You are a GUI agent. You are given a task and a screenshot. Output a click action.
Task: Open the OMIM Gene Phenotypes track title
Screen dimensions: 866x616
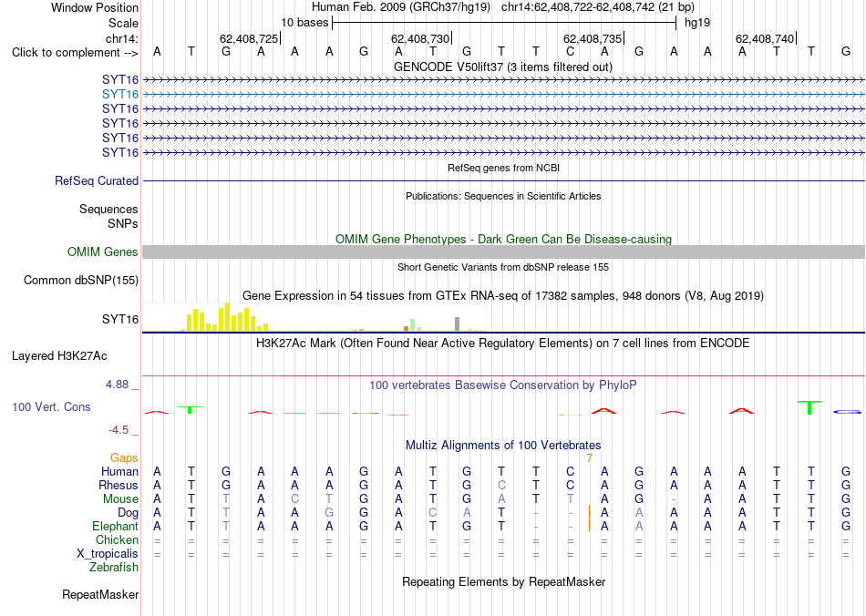[503, 239]
